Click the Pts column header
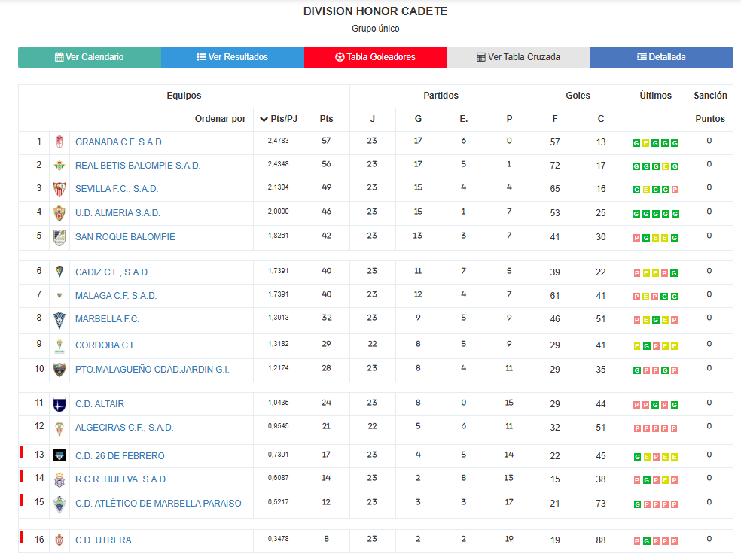 [326, 119]
